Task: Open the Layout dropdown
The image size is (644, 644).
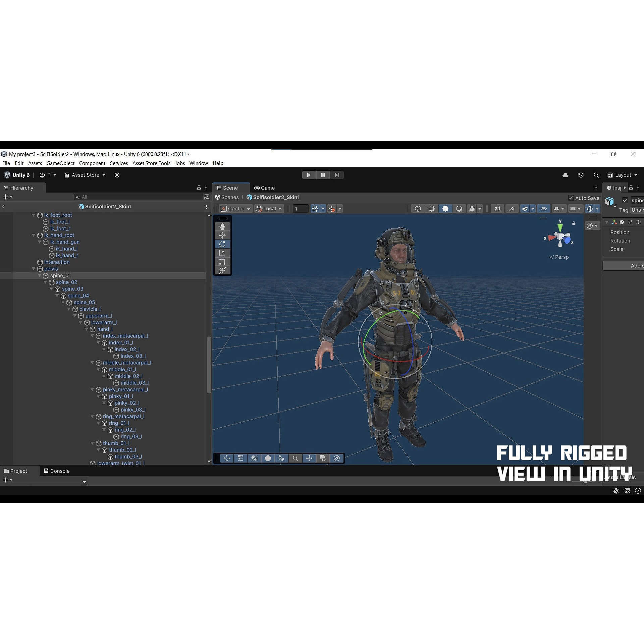Action: click(x=622, y=175)
